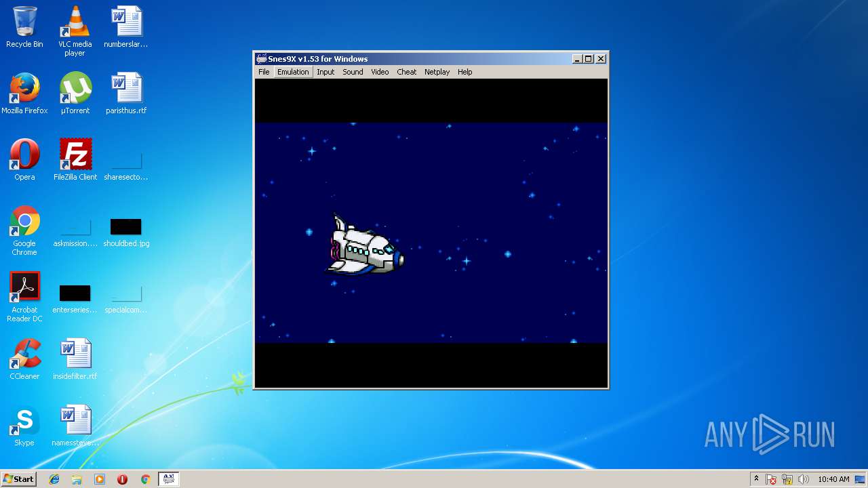Switch to Snes9X taskbar button
Viewport: 868px width, 488px height.
click(x=168, y=479)
